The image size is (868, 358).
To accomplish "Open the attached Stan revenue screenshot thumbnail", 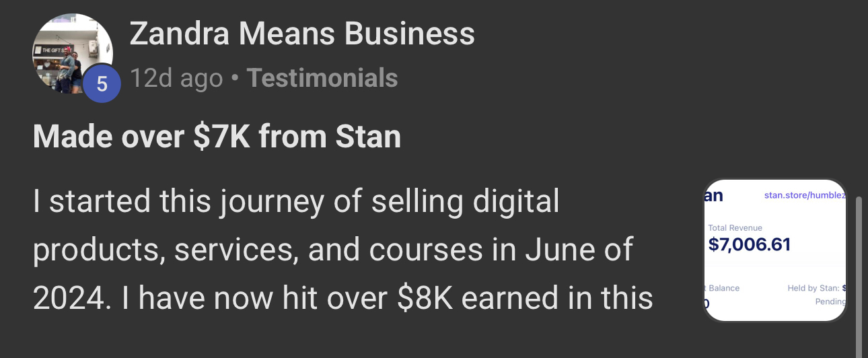I will click(775, 250).
